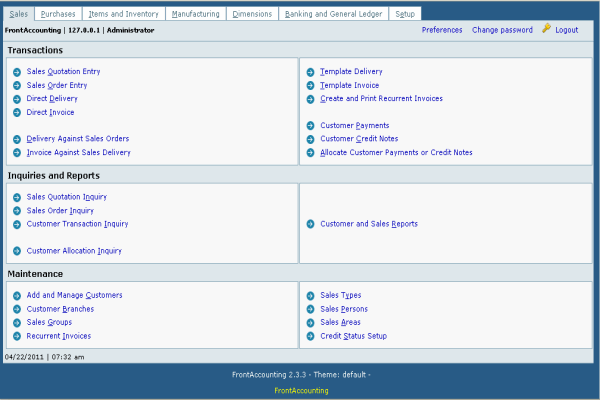600x400 pixels.
Task: Select the Sales tab
Action: [x=19, y=14]
